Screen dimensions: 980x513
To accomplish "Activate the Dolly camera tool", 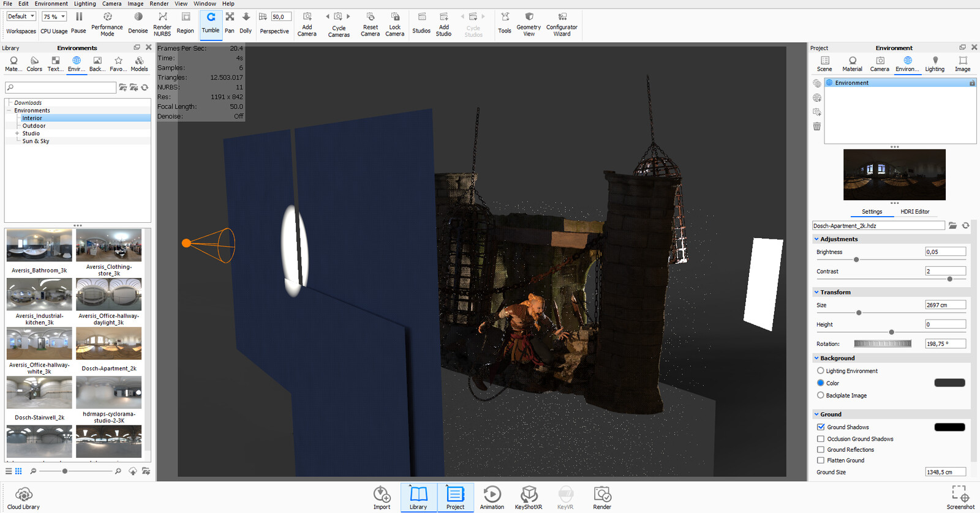I will [246, 23].
